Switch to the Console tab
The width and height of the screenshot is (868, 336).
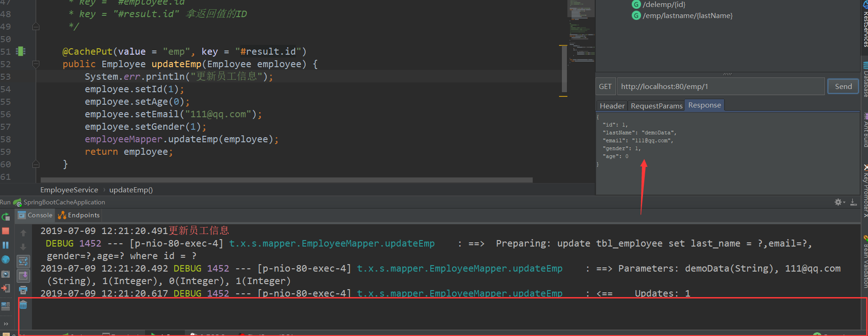pyautogui.click(x=35, y=215)
